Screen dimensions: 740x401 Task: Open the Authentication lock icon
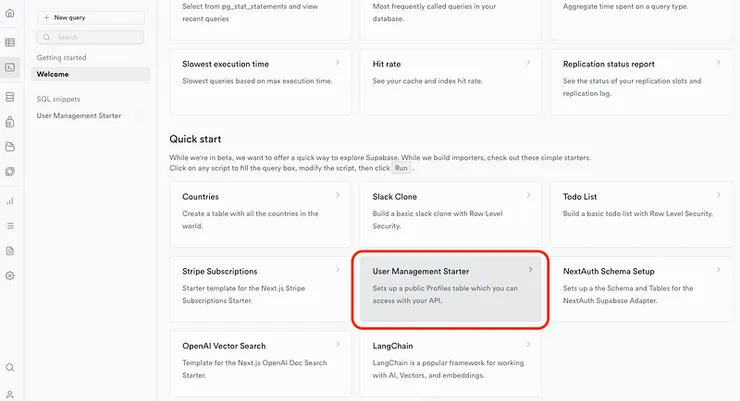point(10,122)
